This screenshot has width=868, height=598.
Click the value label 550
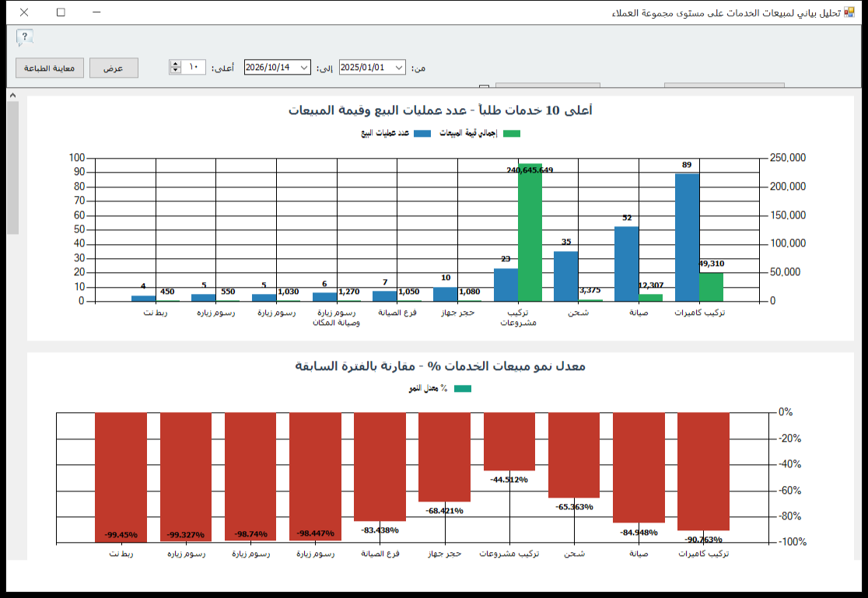(228, 292)
